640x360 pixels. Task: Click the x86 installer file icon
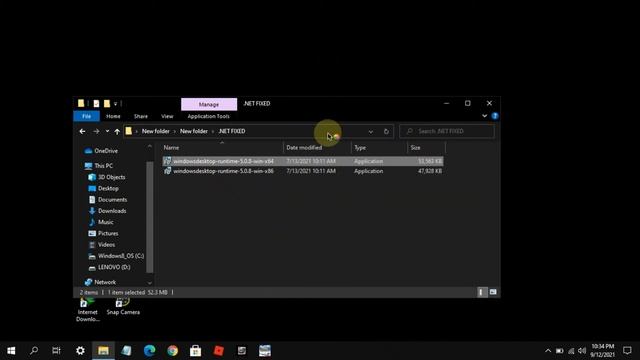pos(167,171)
